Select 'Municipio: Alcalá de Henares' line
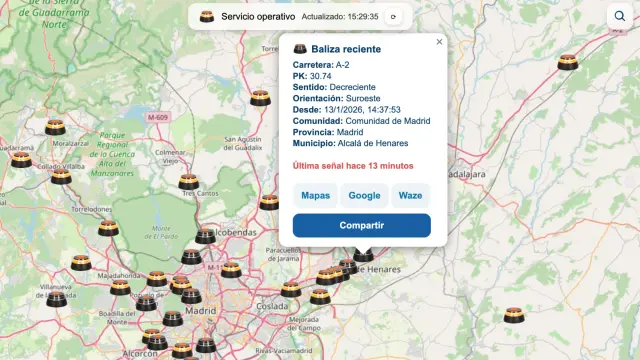Screen dimensions: 640x360 point(350,143)
